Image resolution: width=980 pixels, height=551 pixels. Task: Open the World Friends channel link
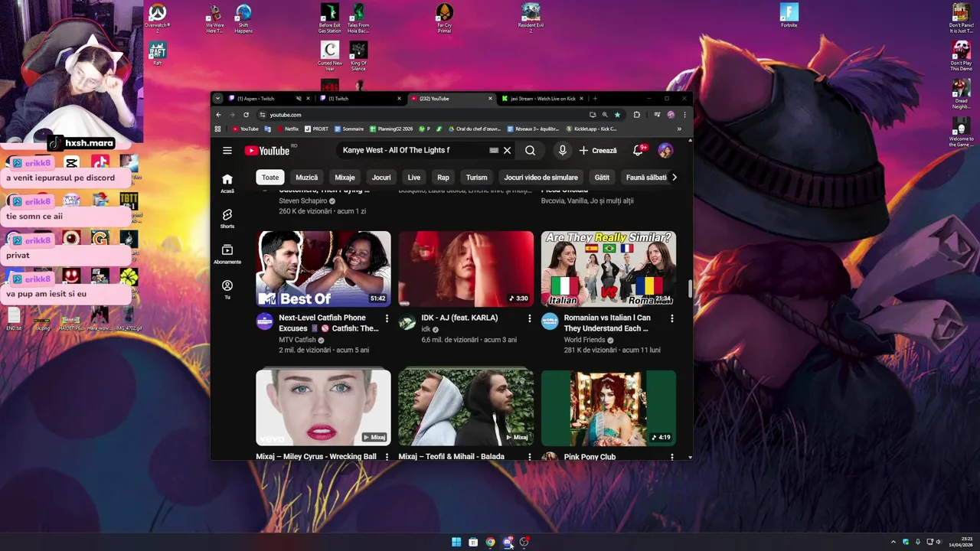tap(585, 340)
